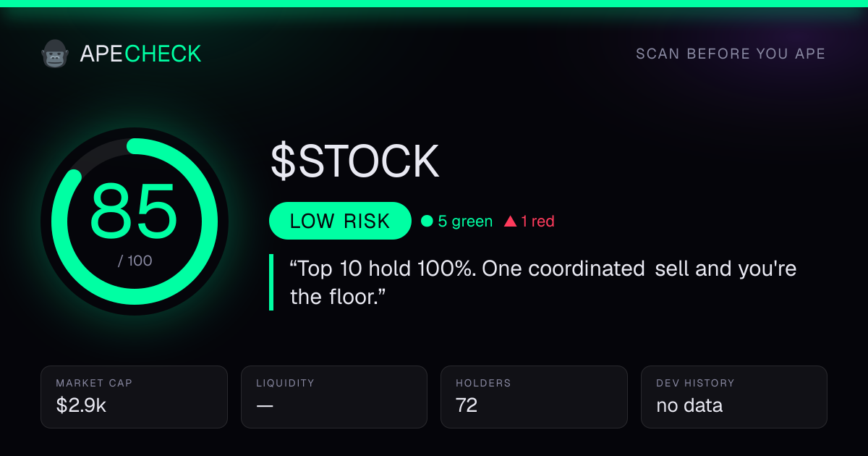Open the Liquidity card

(334, 397)
